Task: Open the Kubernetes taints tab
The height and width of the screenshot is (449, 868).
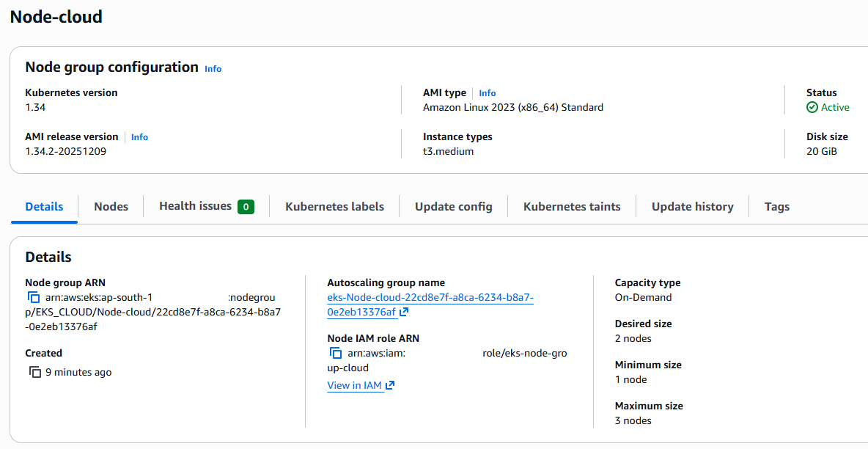Action: tap(572, 207)
